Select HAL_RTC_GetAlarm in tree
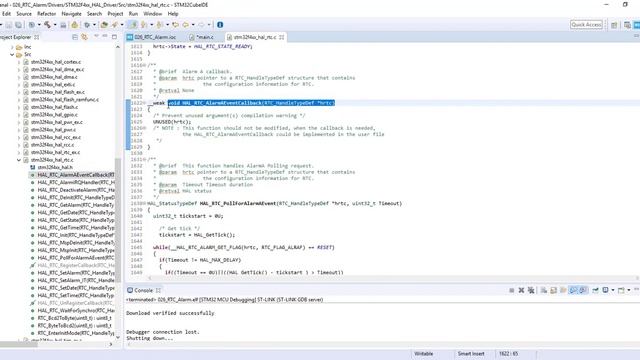The height and width of the screenshot is (360, 640). (x=76, y=205)
